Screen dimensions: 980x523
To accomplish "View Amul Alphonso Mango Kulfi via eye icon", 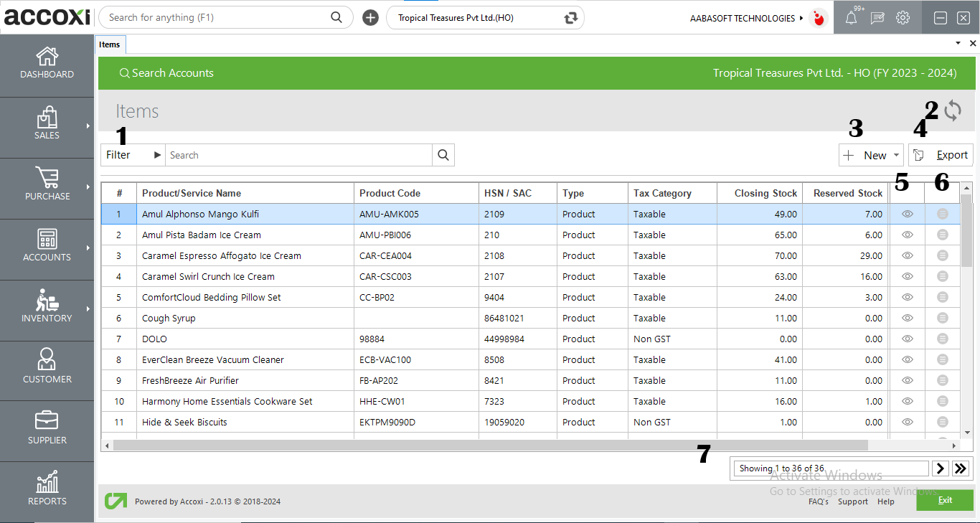I will pos(907,214).
